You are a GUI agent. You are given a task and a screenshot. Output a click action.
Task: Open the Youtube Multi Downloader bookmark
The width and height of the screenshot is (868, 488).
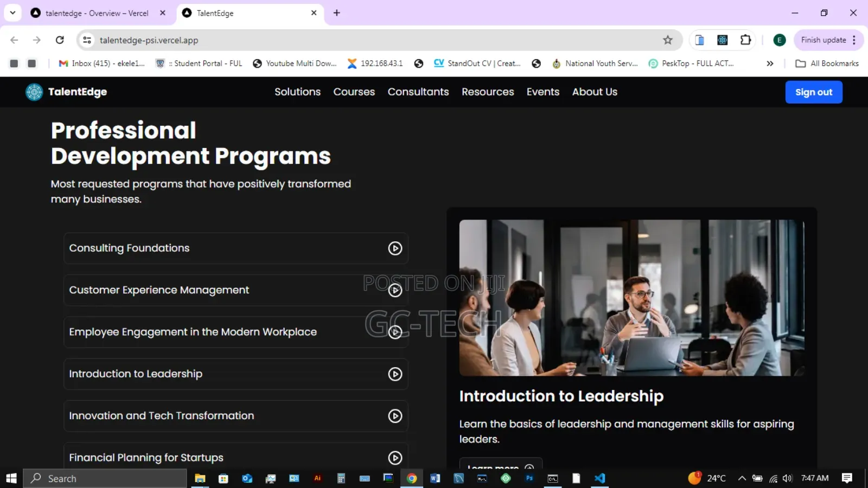(x=295, y=63)
